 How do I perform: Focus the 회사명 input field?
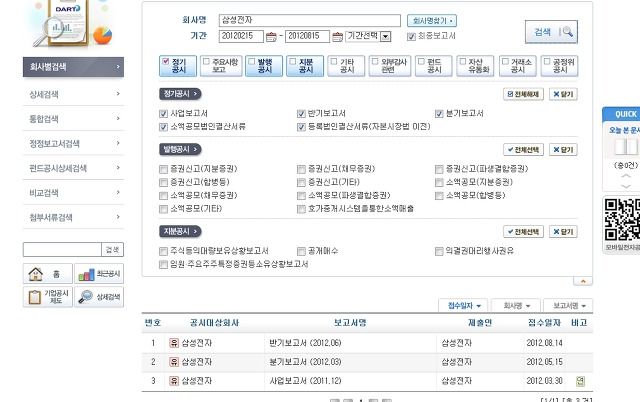pyautogui.click(x=310, y=20)
